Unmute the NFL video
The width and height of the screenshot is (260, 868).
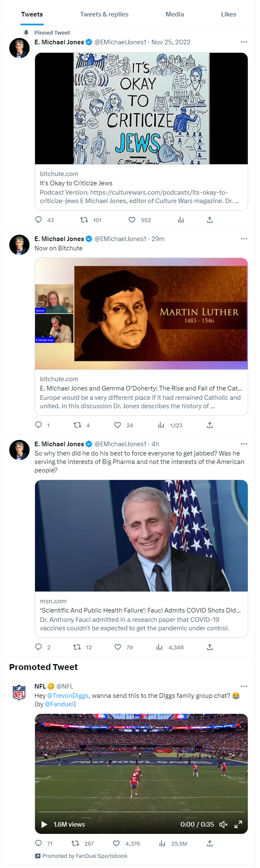tap(224, 825)
